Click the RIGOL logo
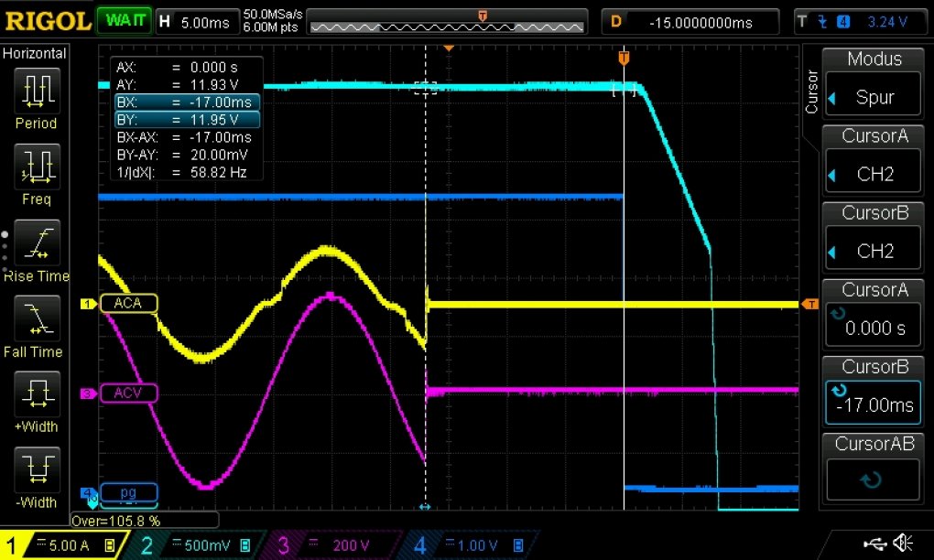The image size is (934, 560). (x=47, y=21)
